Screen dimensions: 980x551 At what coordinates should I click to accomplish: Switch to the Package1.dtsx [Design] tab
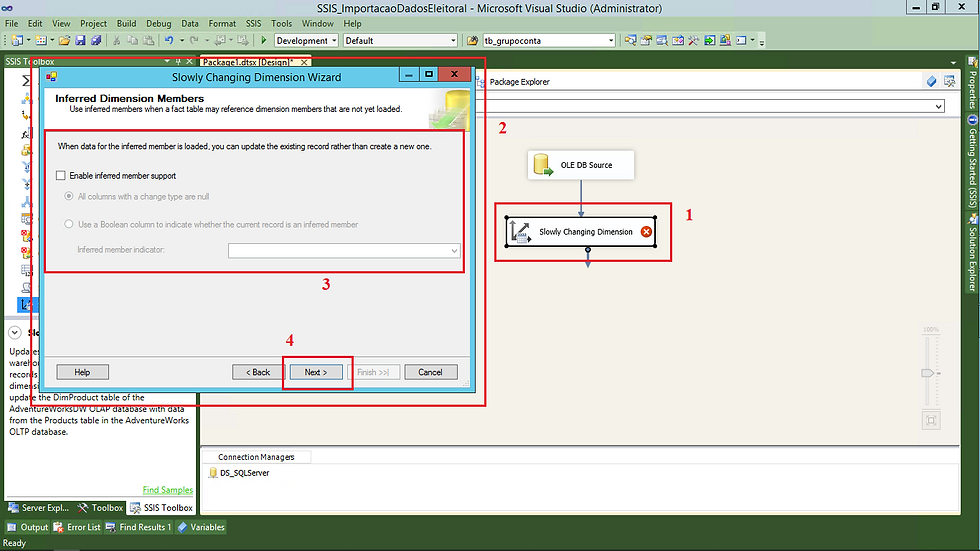click(x=248, y=62)
